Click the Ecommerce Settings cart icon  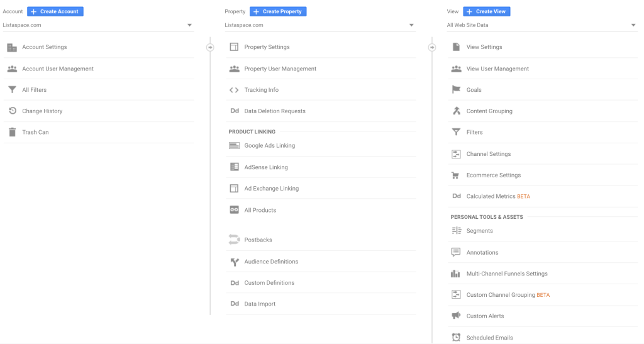pyautogui.click(x=456, y=175)
